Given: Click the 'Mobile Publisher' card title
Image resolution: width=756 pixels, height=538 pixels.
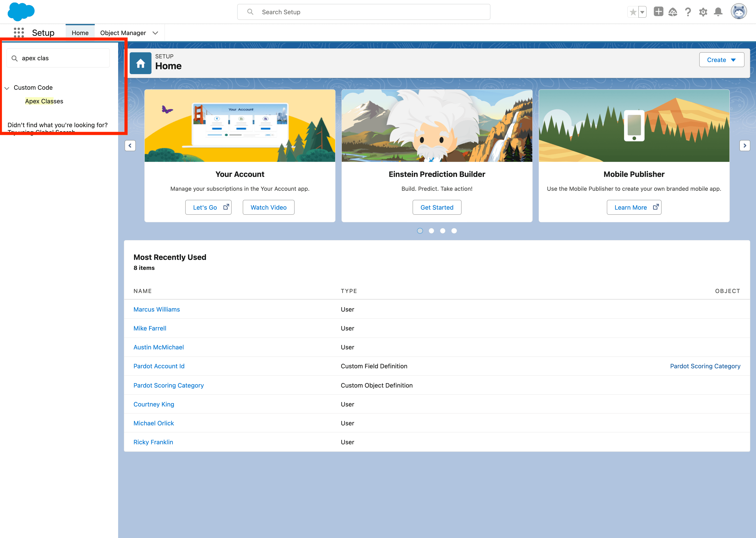Looking at the screenshot, I should (x=634, y=174).
